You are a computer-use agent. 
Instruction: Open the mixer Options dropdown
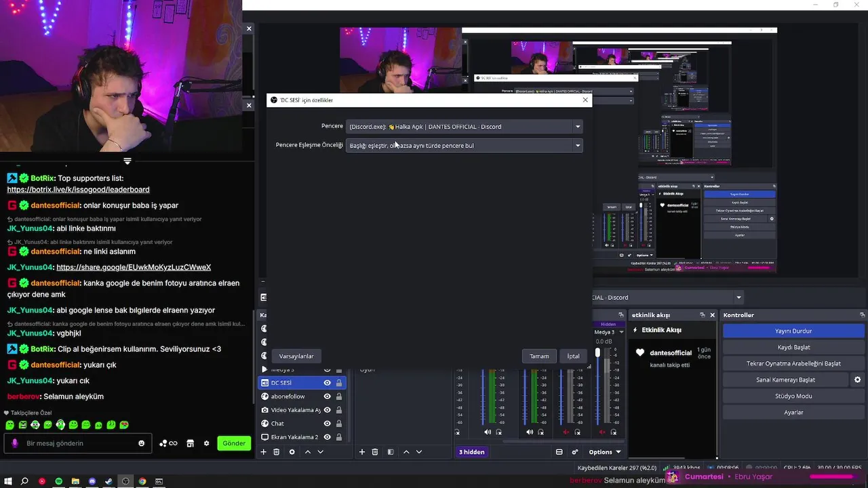(605, 452)
